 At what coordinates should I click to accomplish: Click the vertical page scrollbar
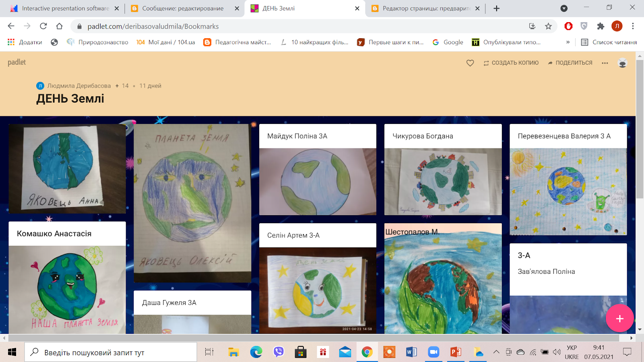click(x=639, y=129)
